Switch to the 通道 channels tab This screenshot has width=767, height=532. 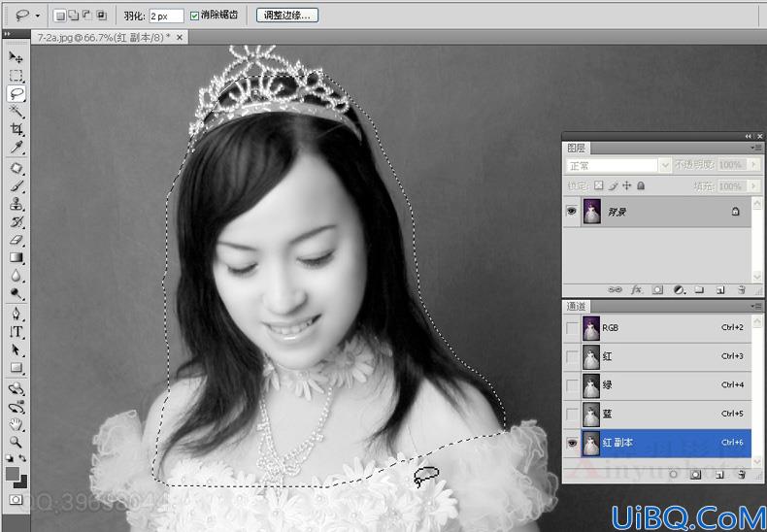coord(577,306)
